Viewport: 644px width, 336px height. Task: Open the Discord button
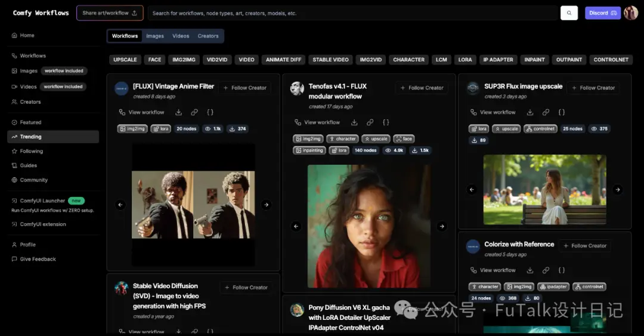point(602,13)
